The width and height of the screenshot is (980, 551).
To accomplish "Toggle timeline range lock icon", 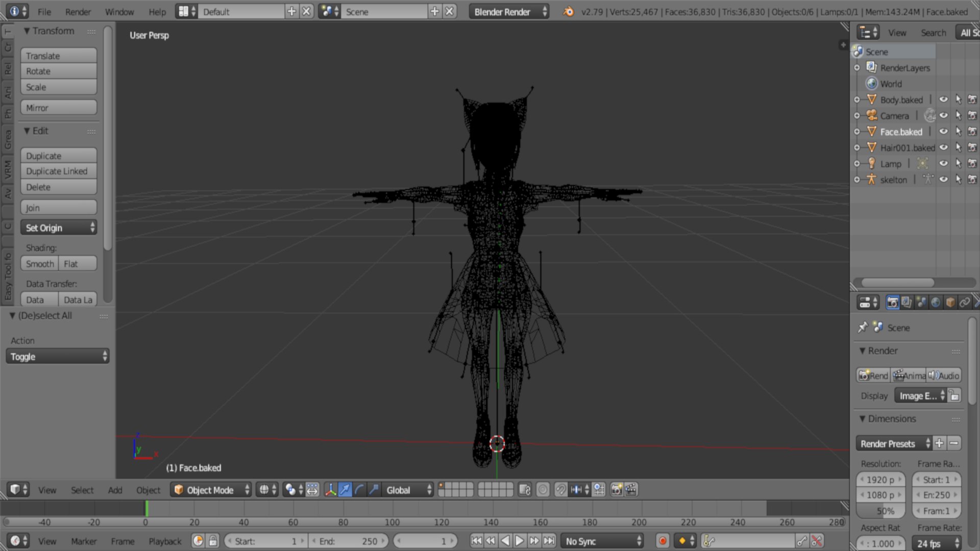I will pos(213,541).
